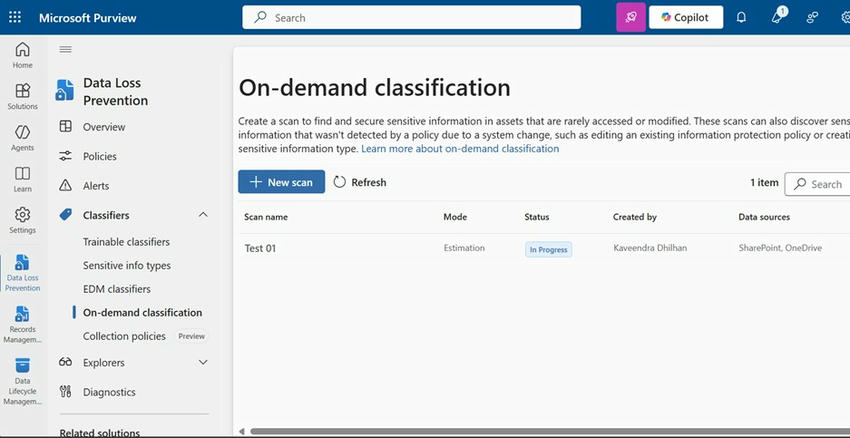Click the In Progress status badge

[548, 249]
